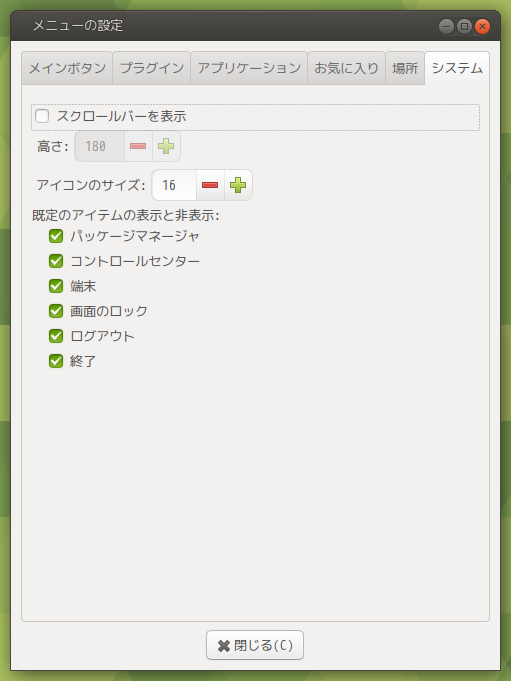Open the プラグイン tab
This screenshot has width=511, height=681.
point(152,68)
